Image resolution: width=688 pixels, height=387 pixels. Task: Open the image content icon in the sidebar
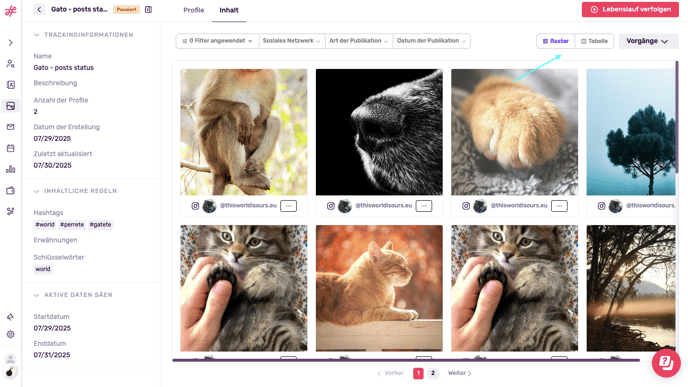click(11, 106)
